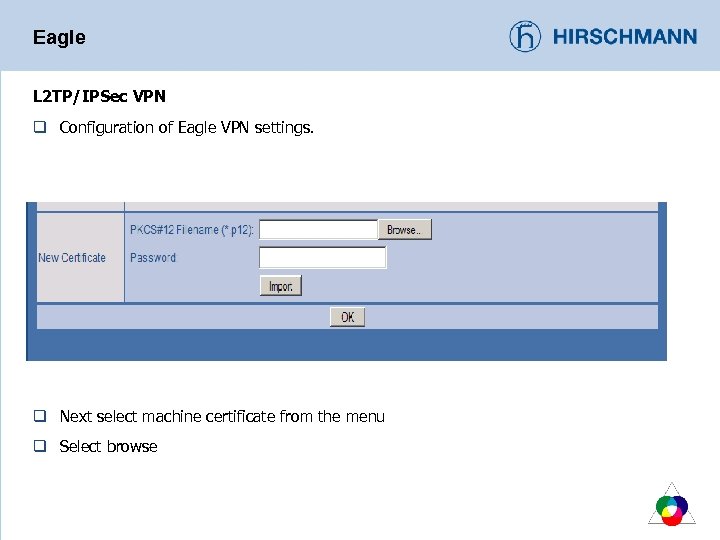720x540 pixels.
Task: Click the Hirschmann logo icon
Action: 525,36
